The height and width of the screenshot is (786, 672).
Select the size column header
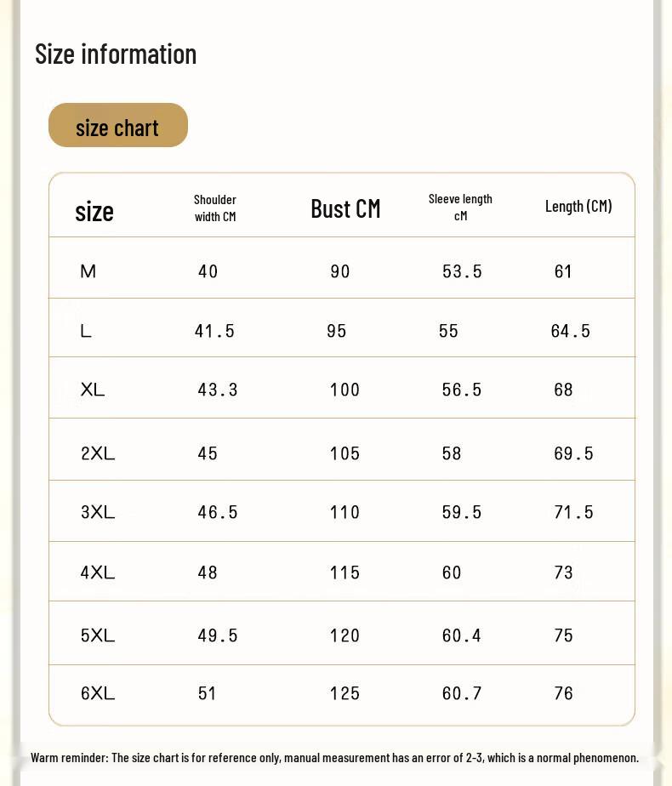pyautogui.click(x=94, y=211)
